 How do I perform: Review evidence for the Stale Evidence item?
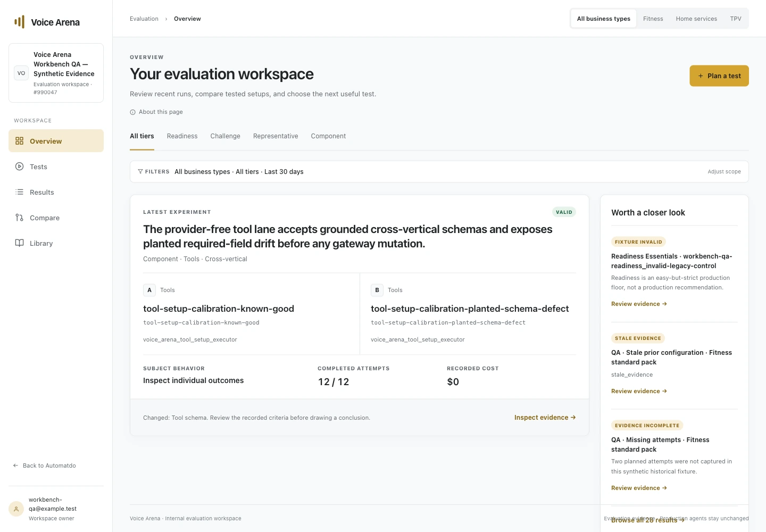pos(639,392)
